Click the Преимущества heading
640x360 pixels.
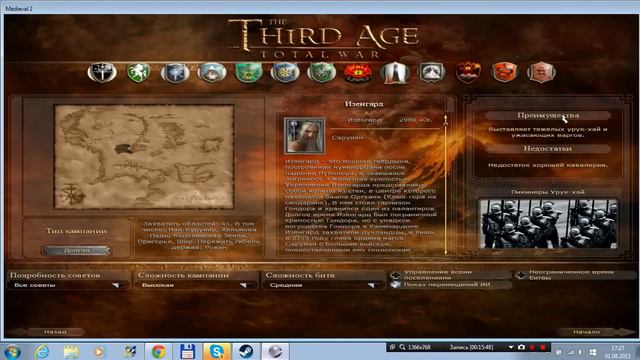(548, 115)
